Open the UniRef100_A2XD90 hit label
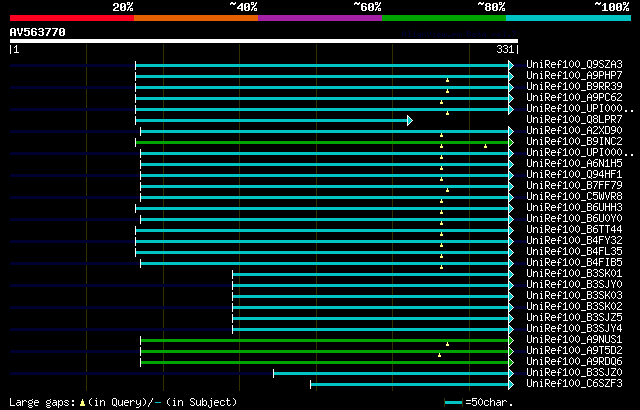This screenshot has height=410, width=640. 574,131
